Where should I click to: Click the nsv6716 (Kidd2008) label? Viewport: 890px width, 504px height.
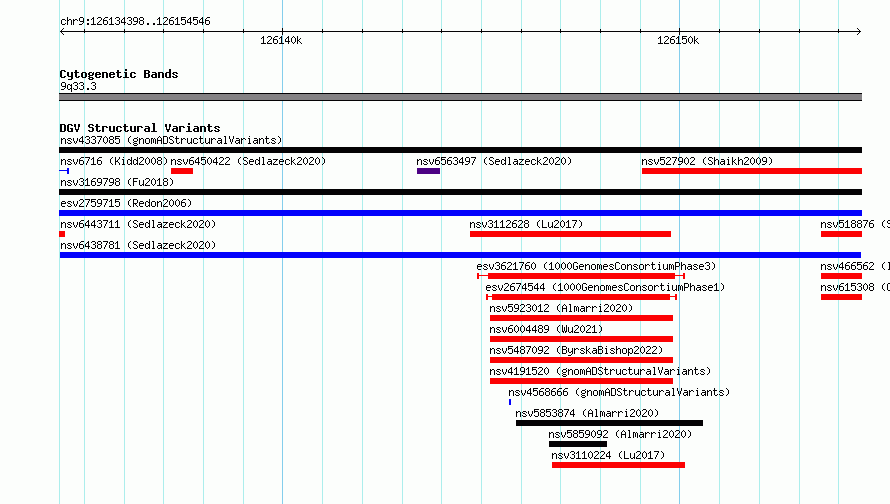pyautogui.click(x=114, y=161)
